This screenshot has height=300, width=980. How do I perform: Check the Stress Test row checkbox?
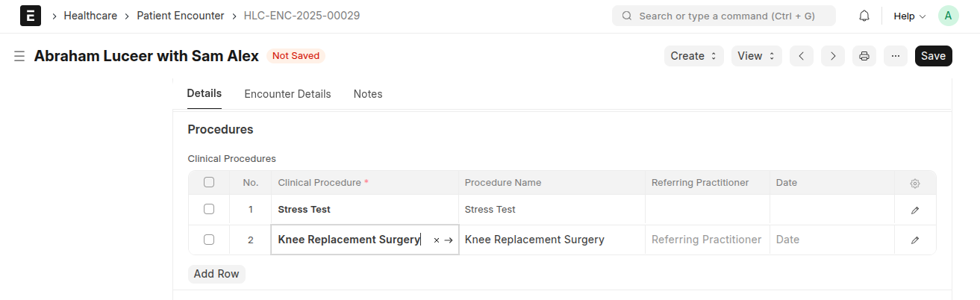(209, 210)
